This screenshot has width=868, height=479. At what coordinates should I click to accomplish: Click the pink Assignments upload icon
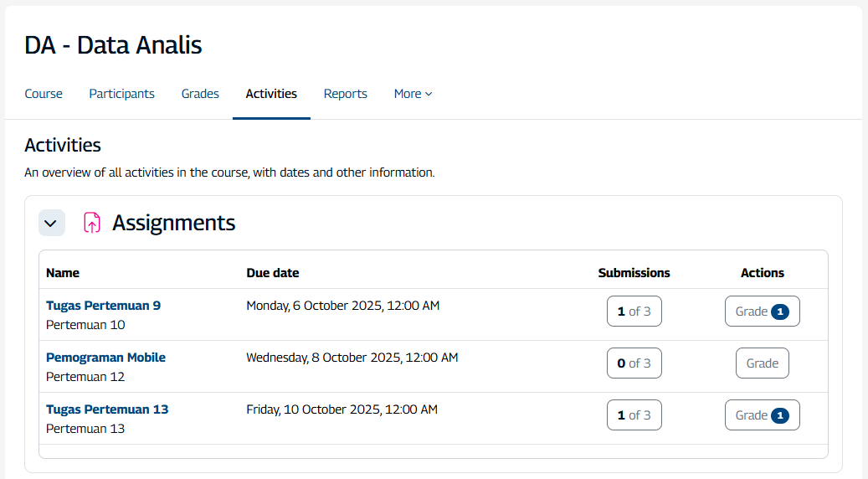click(92, 223)
